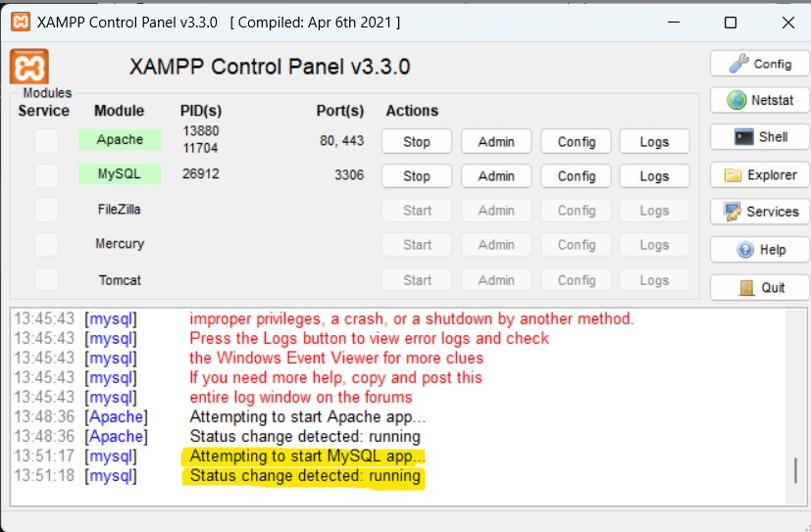Click the 13:51:18 mysql 'Status change detected: running' line
Screen dimensions: 811x532
tap(305, 476)
